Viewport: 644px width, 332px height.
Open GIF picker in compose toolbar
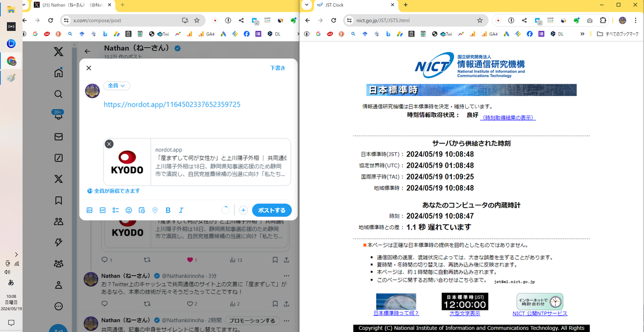point(103,210)
